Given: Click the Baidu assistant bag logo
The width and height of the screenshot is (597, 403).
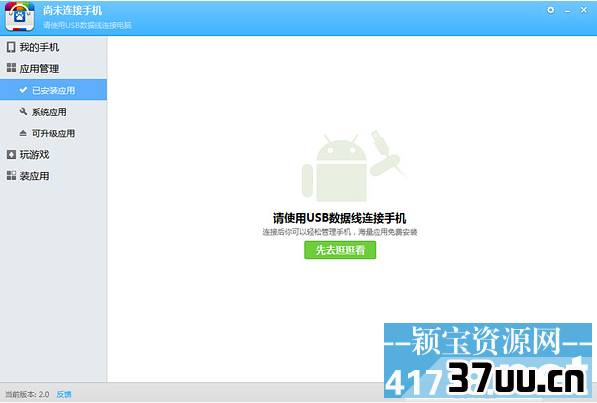Looking at the screenshot, I should (x=19, y=16).
